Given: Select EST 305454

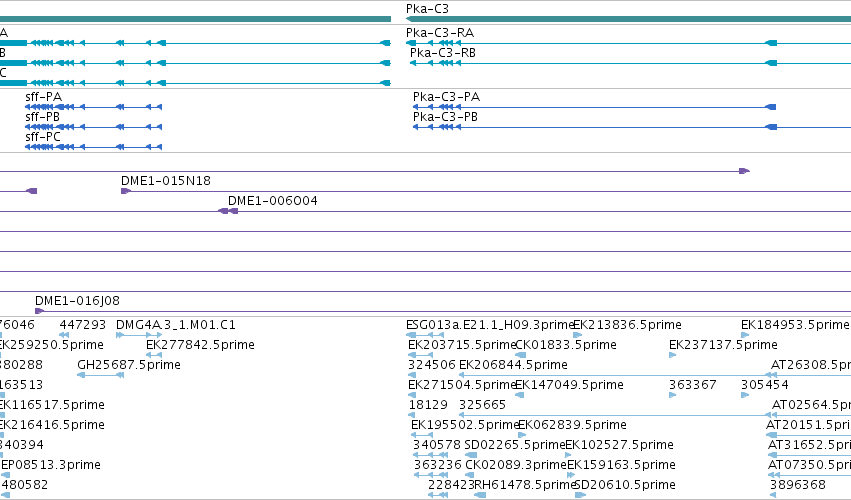Looking at the screenshot, I should (x=765, y=385).
